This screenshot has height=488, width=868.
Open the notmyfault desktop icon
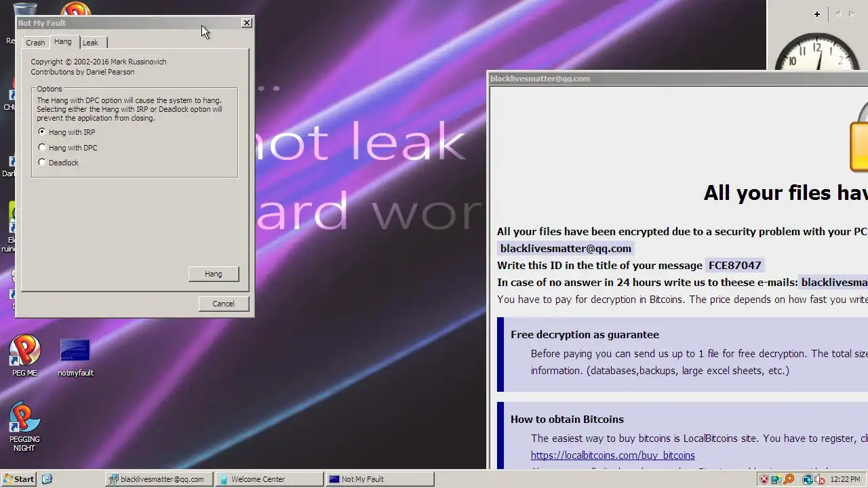[75, 357]
